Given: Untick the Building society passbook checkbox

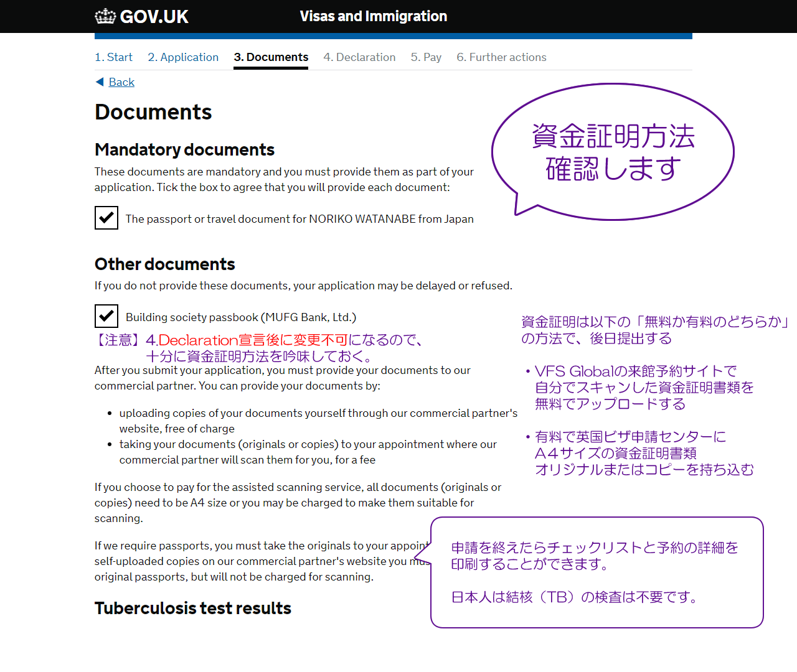Looking at the screenshot, I should tap(106, 316).
